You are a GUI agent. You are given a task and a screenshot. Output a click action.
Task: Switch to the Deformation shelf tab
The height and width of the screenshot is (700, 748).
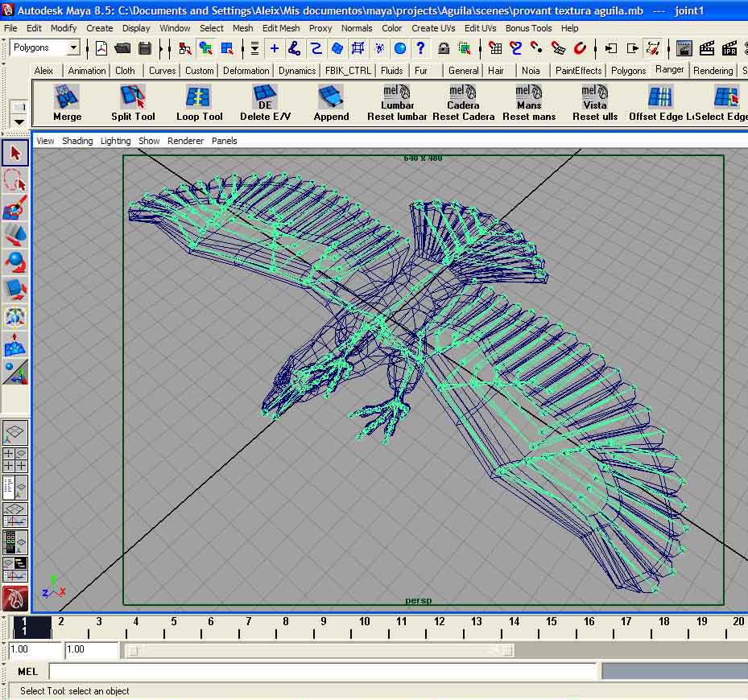[246, 71]
